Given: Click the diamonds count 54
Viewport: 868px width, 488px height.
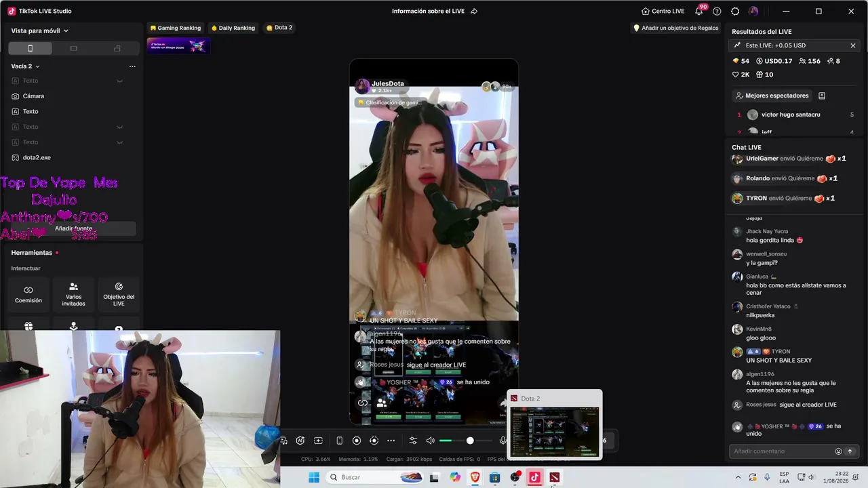Looking at the screenshot, I should (741, 61).
